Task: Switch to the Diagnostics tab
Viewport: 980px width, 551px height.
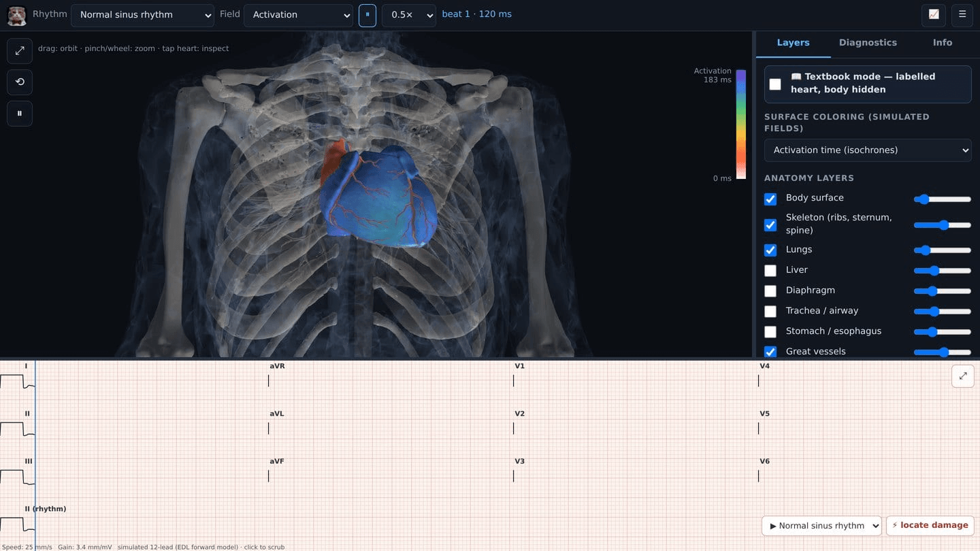Action: [868, 43]
